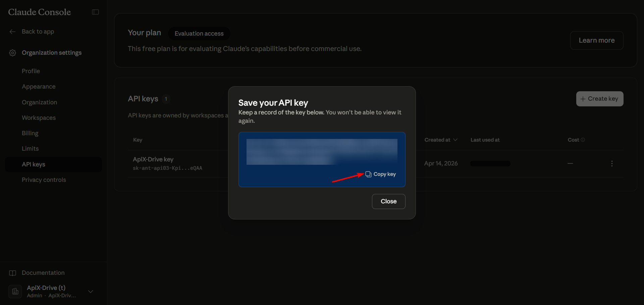Click the blurred API key text field
Image resolution: width=644 pixels, height=305 pixels.
point(322,152)
